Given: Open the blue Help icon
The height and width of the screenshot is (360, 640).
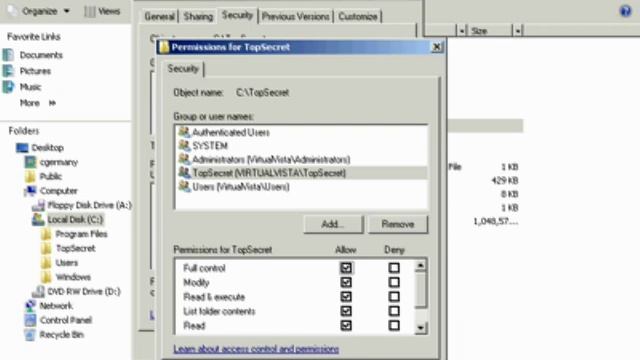Looking at the screenshot, I should (x=625, y=11).
